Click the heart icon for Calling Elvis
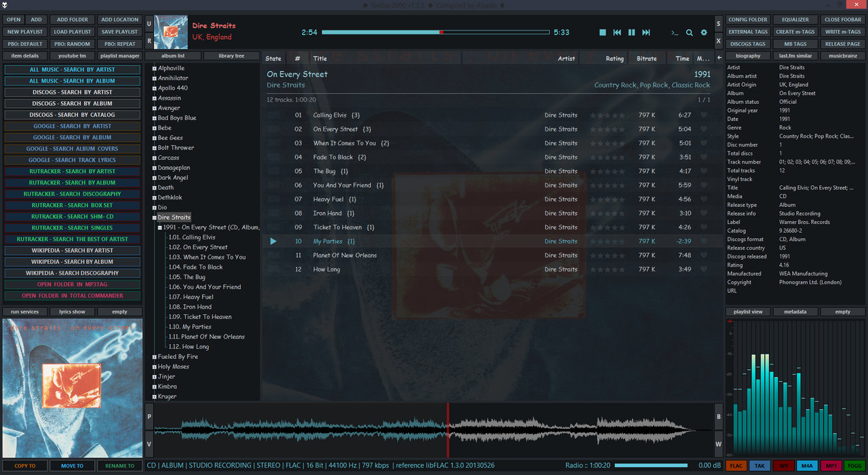 703,115
